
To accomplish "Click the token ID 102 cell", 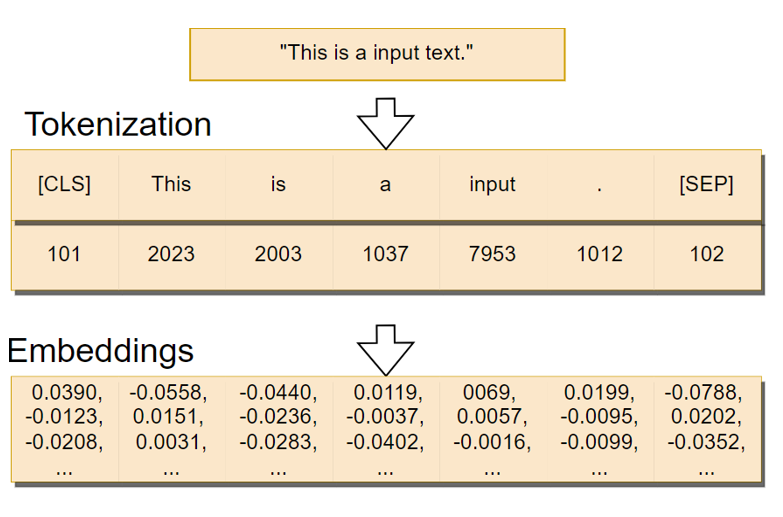I will click(706, 254).
